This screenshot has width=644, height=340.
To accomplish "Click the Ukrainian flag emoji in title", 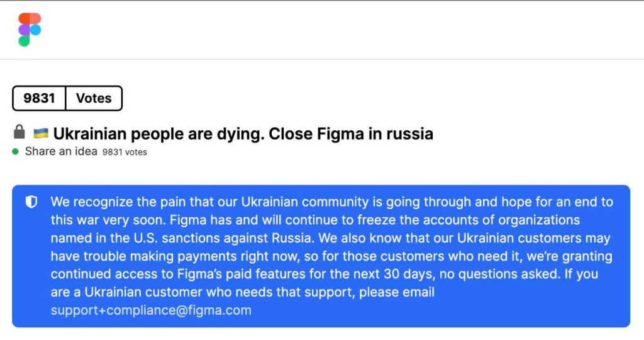I will (x=41, y=133).
